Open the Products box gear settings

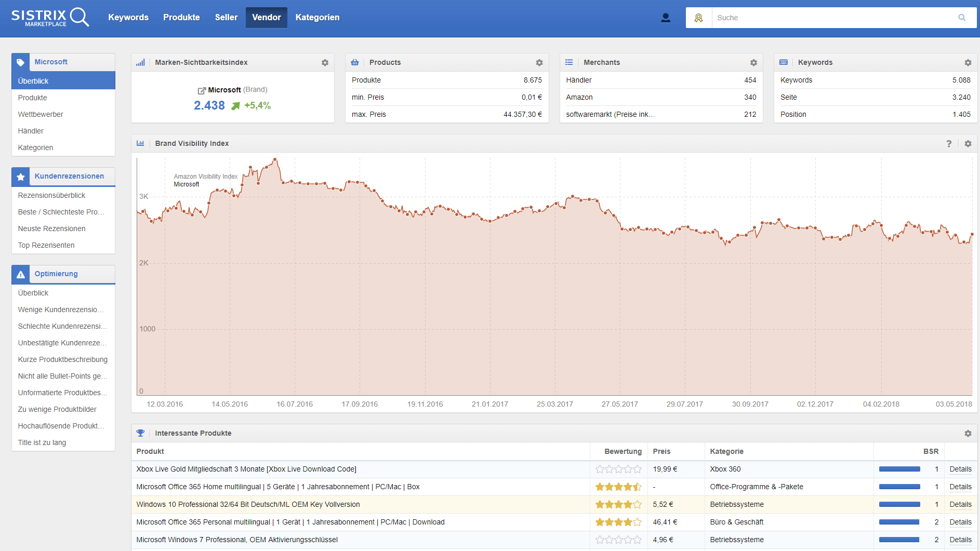539,62
